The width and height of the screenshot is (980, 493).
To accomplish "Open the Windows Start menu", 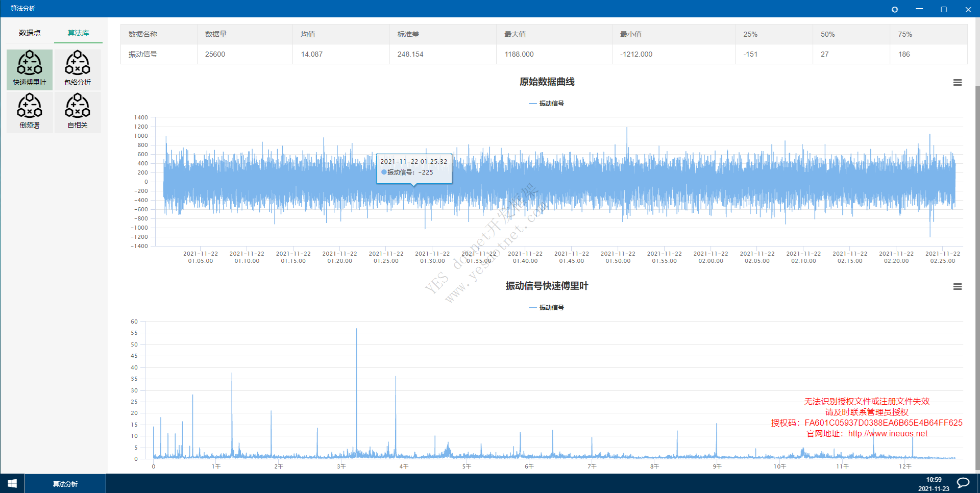I will click(12, 483).
